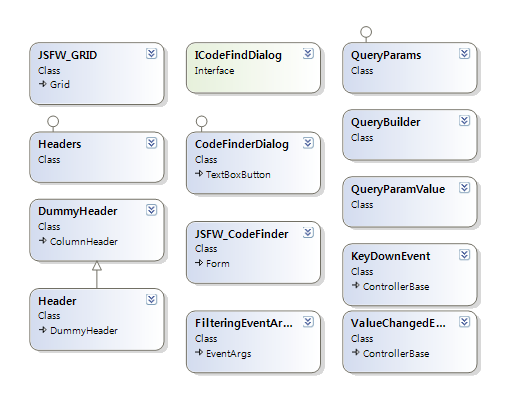Select the QueryBuilder class title

(x=385, y=122)
